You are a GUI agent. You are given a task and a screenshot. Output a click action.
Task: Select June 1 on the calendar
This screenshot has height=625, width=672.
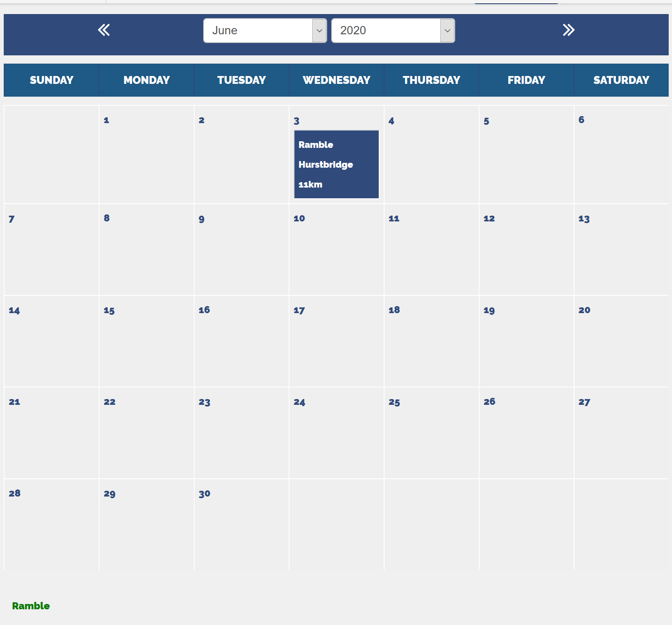pos(107,121)
